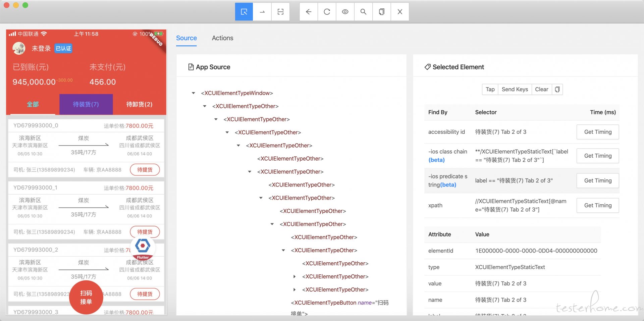Image resolution: width=644 pixels, height=321 pixels.
Task: Collapse the deepest expanded XCUIElementTypeOther node
Action: [283, 250]
